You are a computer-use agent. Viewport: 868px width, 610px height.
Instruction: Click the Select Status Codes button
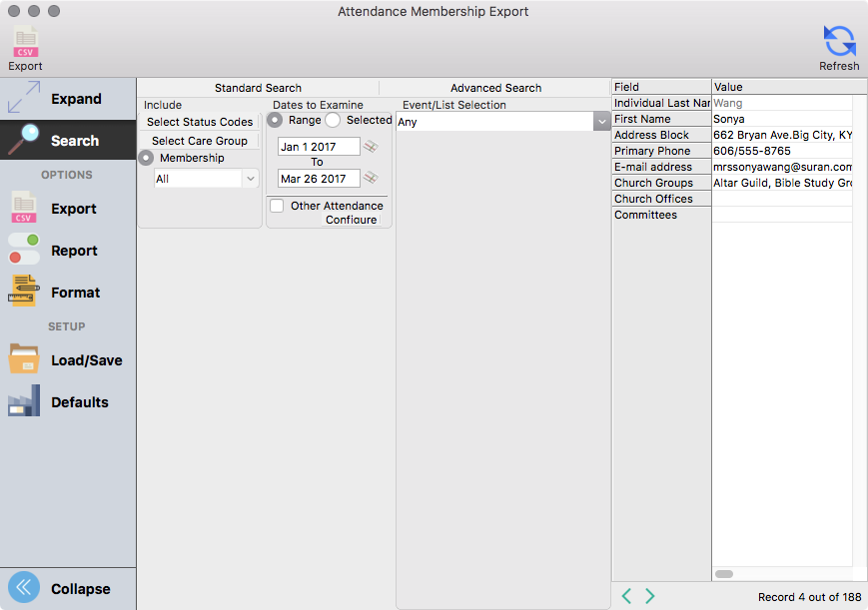[200, 122]
